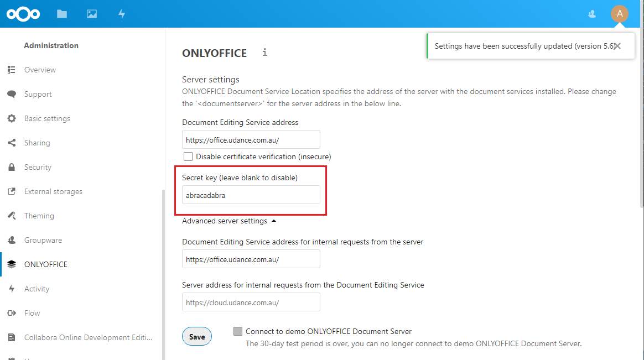Click the 'Settings have been successfully updated' message

pos(524,46)
